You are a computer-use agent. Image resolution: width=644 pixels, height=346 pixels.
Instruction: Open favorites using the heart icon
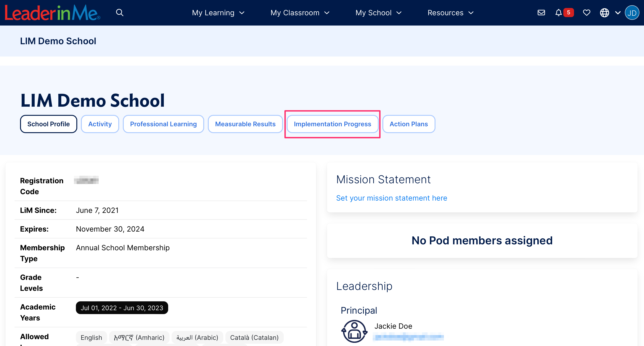click(x=586, y=13)
